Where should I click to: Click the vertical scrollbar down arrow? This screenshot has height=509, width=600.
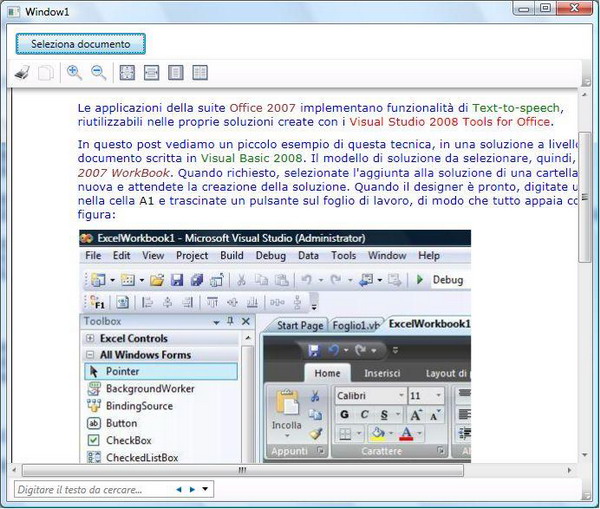tap(584, 455)
